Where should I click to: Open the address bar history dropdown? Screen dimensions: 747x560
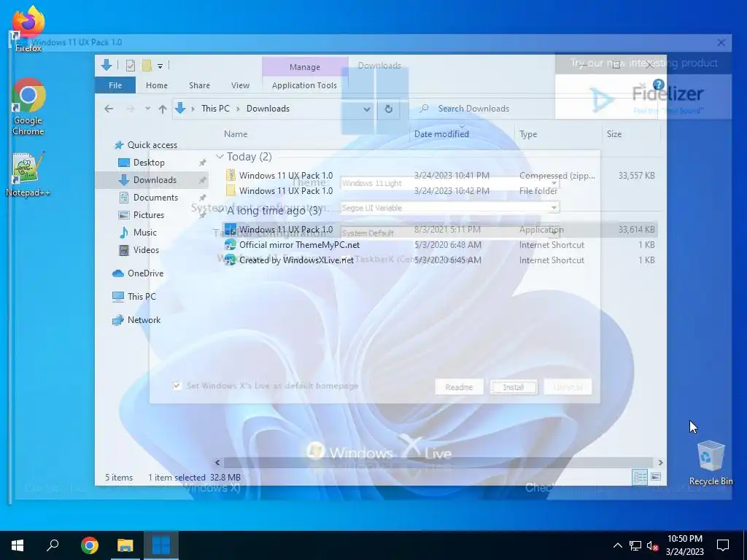[x=366, y=109]
